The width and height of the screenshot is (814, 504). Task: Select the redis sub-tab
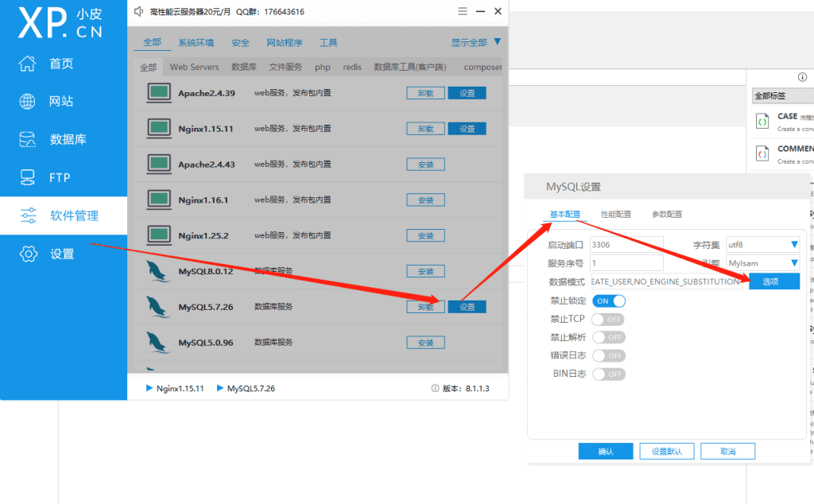(352, 67)
